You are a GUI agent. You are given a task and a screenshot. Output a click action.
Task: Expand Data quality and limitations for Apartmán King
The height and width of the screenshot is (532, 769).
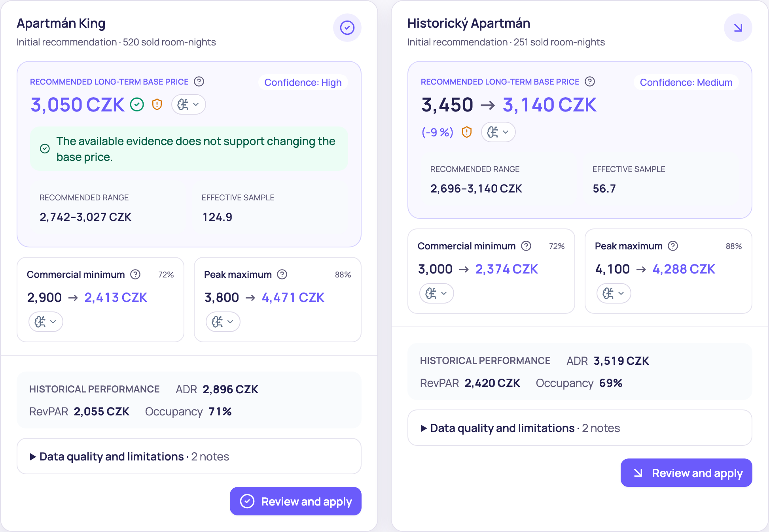[x=189, y=457]
